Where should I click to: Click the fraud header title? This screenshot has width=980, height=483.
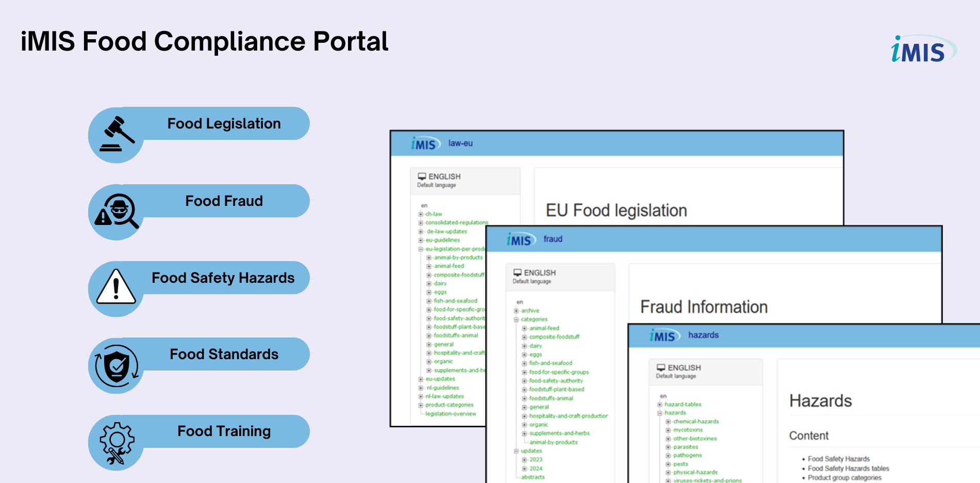pos(553,239)
